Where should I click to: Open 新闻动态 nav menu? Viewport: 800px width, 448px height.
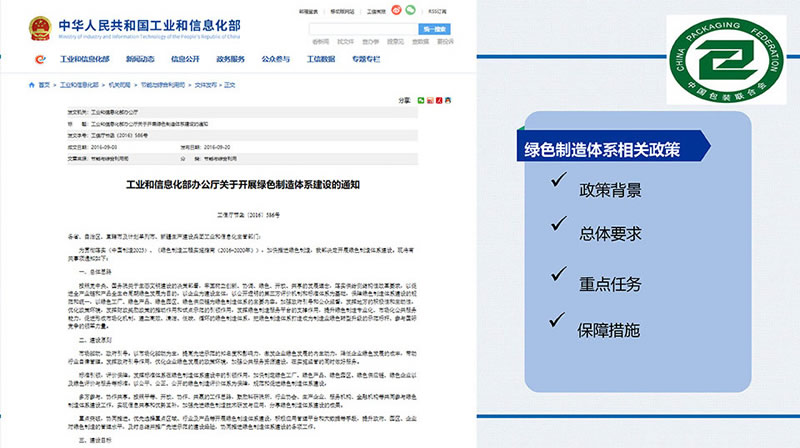pos(140,59)
